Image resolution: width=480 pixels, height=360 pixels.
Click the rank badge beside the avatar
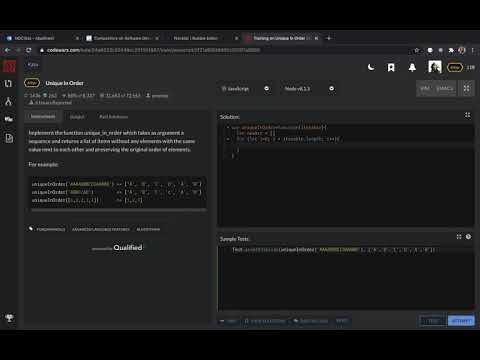tap(455, 67)
